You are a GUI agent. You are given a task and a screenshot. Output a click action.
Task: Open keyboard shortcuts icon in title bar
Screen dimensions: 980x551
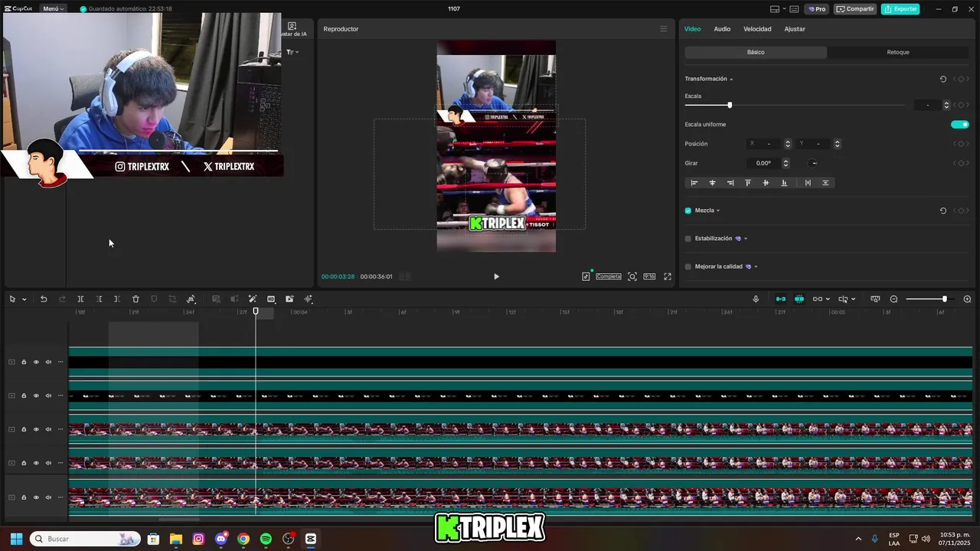pos(794,9)
